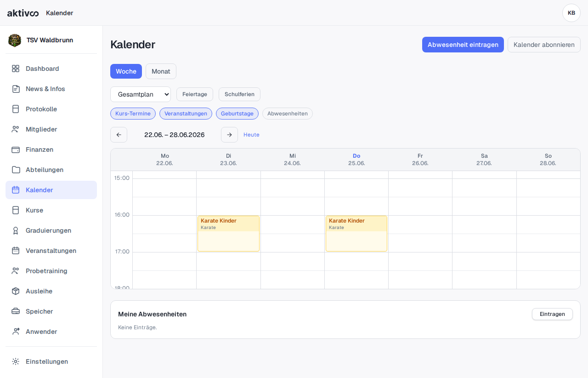Screen dimensions: 588x378
Task: Open the Gesamtplan dropdown
Action: pyautogui.click(x=141, y=94)
